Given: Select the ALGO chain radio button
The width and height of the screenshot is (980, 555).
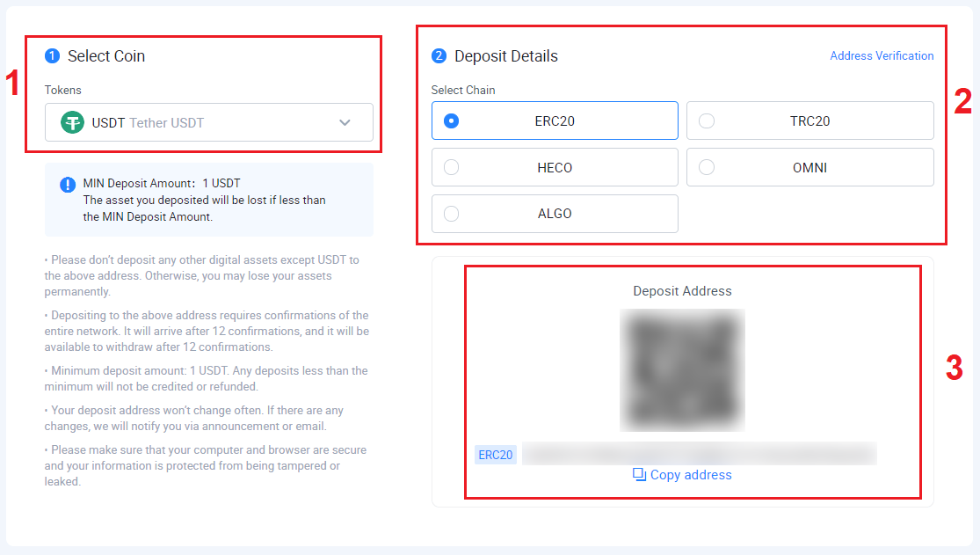Looking at the screenshot, I should tap(451, 214).
